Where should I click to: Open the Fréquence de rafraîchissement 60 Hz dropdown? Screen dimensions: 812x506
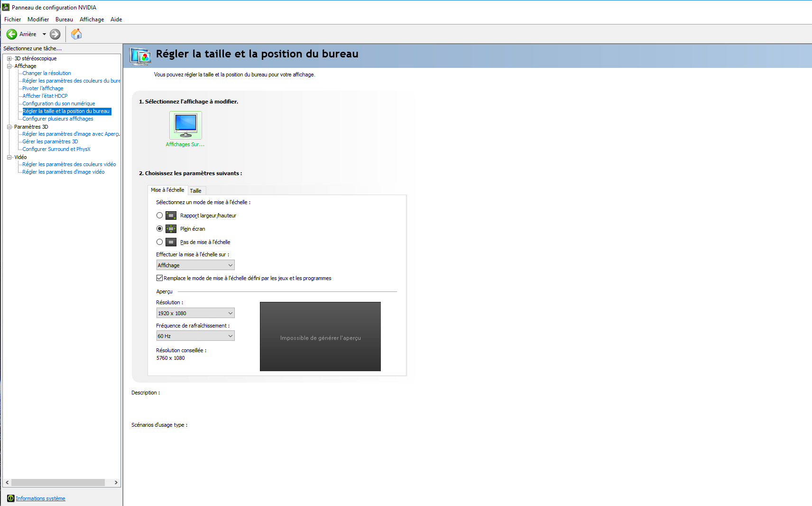[x=195, y=336]
